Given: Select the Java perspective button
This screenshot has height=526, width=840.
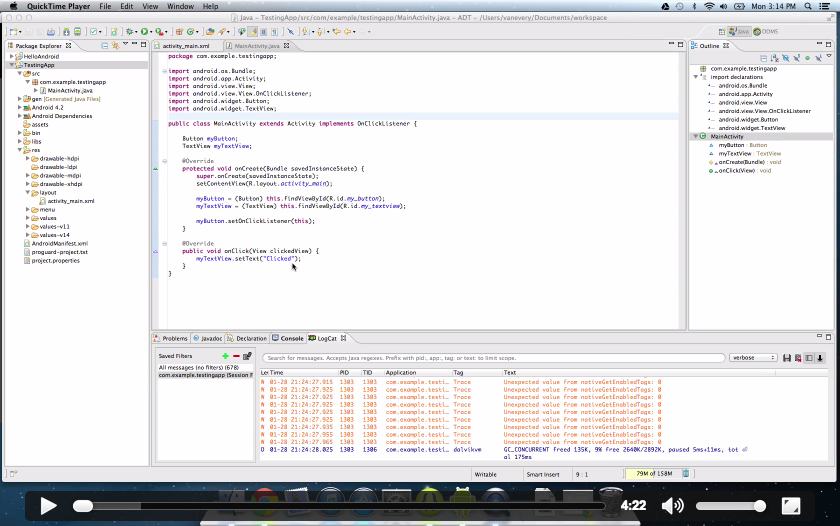Looking at the screenshot, I should point(739,32).
